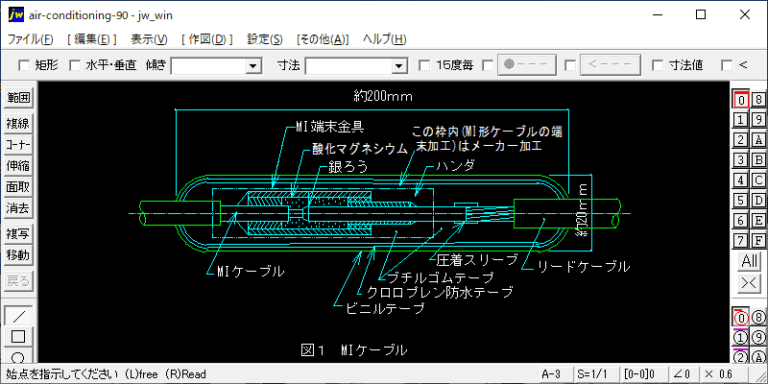Select the 伸縮 stretch tool
Image resolution: width=768 pixels, height=384 pixels.
pyautogui.click(x=19, y=166)
